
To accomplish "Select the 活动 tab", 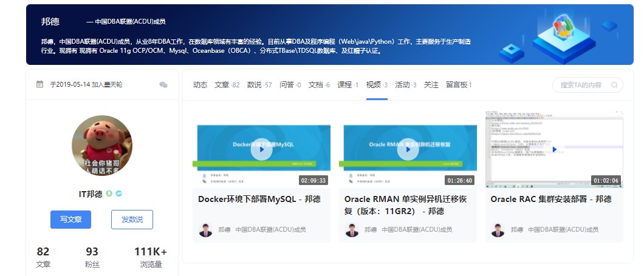I will click(x=406, y=85).
